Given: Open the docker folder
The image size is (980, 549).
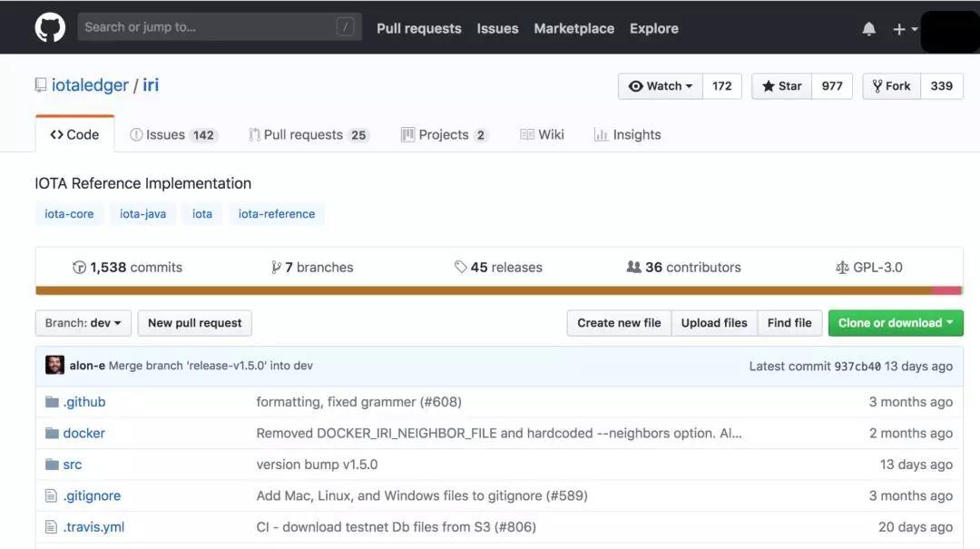Looking at the screenshot, I should (x=83, y=434).
